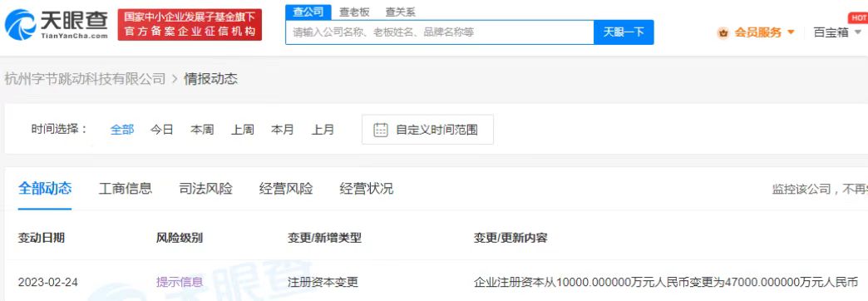Open the 司法风险 tab

(206, 189)
